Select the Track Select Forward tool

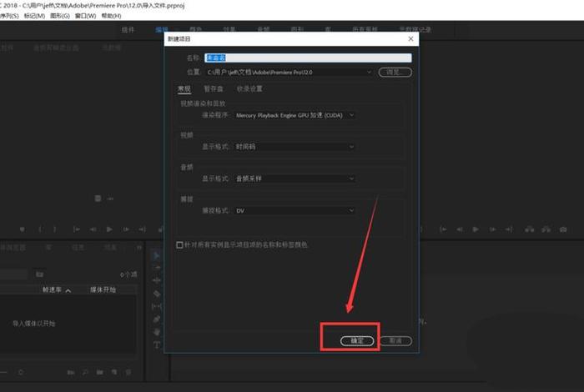tap(157, 268)
